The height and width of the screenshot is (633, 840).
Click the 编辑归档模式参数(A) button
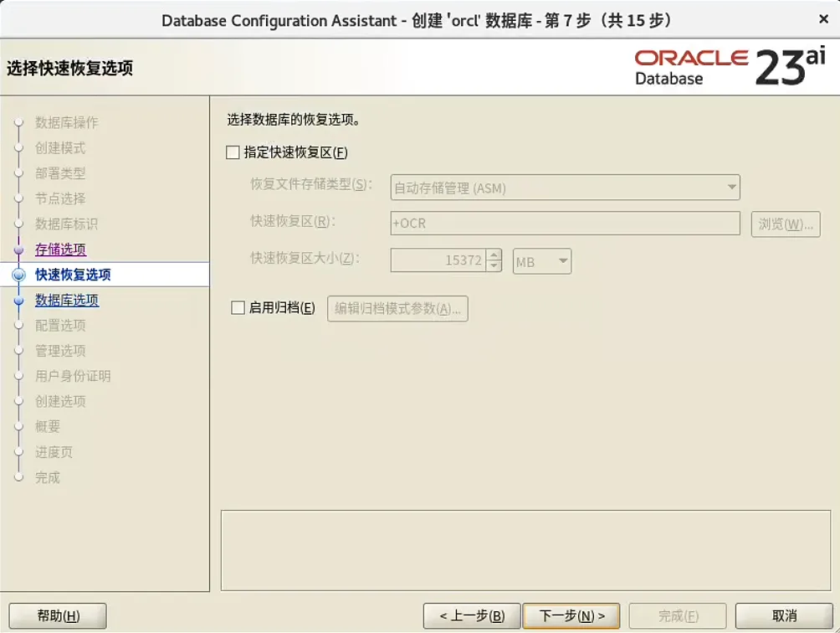coord(397,309)
